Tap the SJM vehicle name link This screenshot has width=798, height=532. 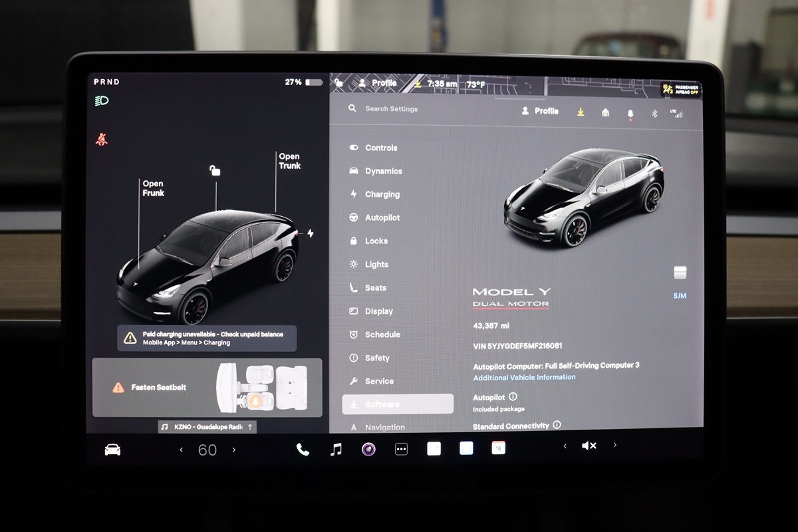click(680, 295)
